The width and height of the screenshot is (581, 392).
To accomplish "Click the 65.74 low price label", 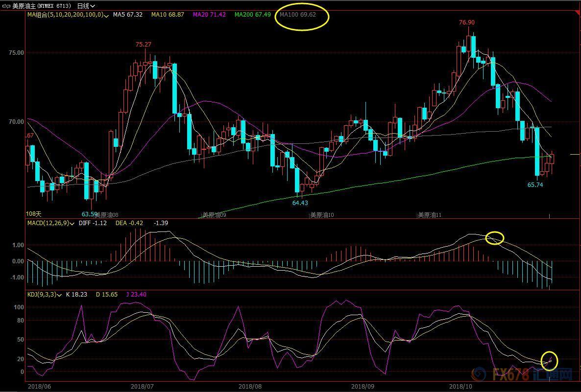I will (x=535, y=185).
